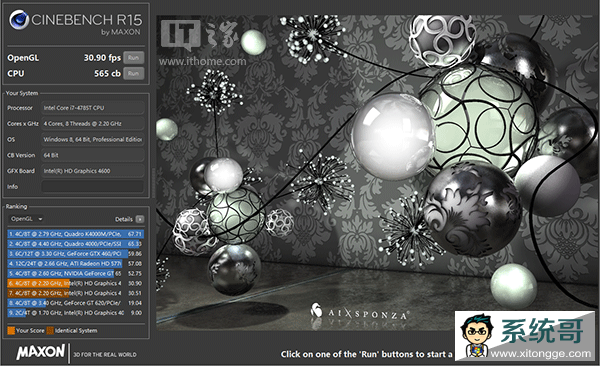Run the CPU benchmark
The height and width of the screenshot is (366, 600).
[134, 73]
